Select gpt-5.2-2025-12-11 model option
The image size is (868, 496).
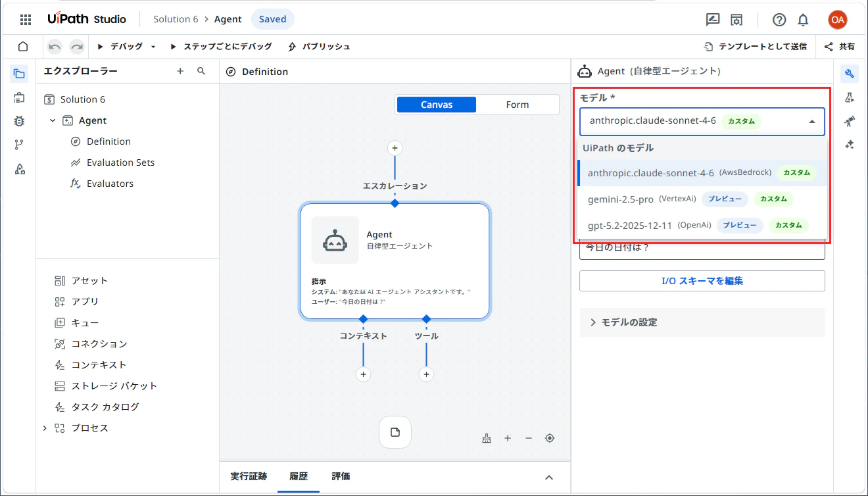tap(702, 225)
